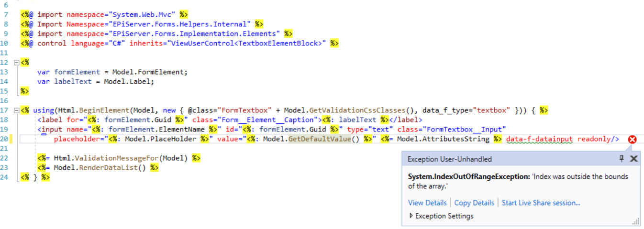Click the red exception error icon

coord(632,140)
